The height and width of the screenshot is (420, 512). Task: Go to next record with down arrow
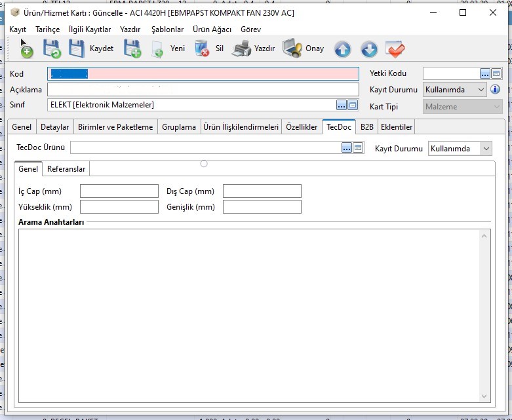click(x=369, y=49)
